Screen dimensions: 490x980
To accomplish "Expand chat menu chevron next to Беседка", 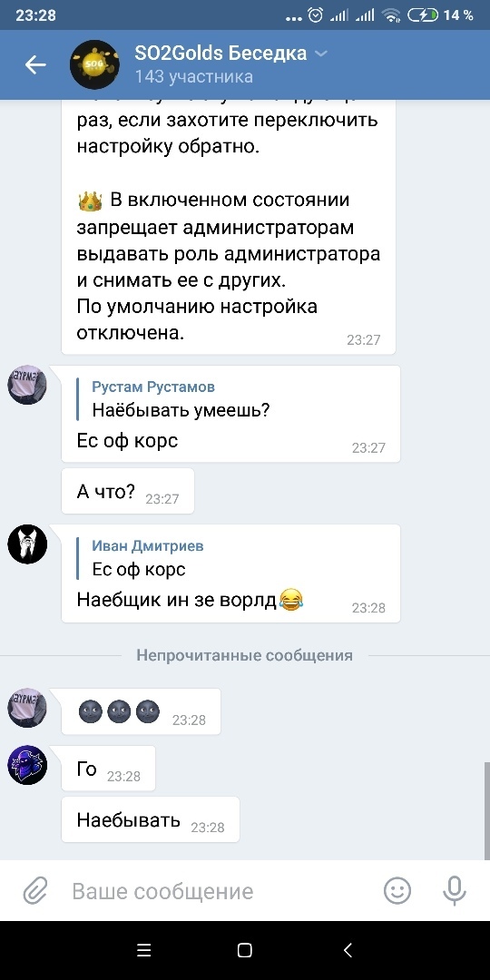I will (320, 54).
